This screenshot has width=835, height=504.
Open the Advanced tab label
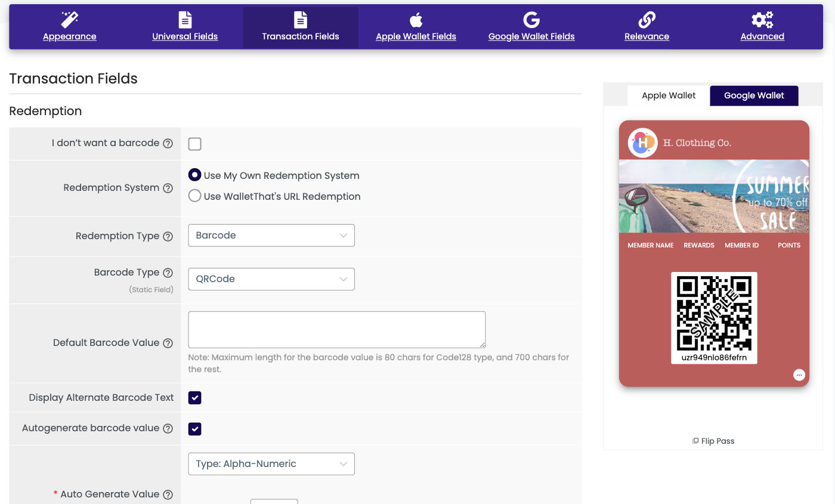click(762, 36)
